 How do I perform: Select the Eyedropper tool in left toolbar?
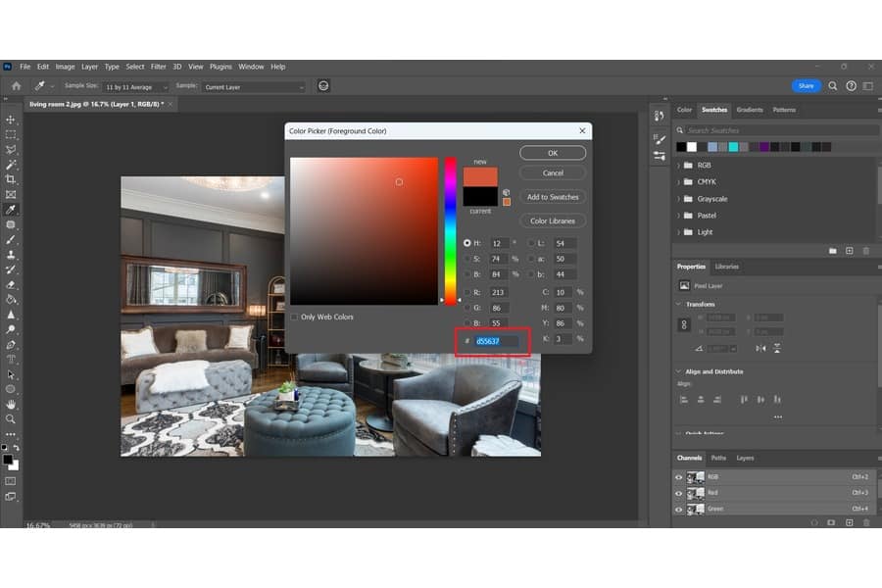[11, 210]
